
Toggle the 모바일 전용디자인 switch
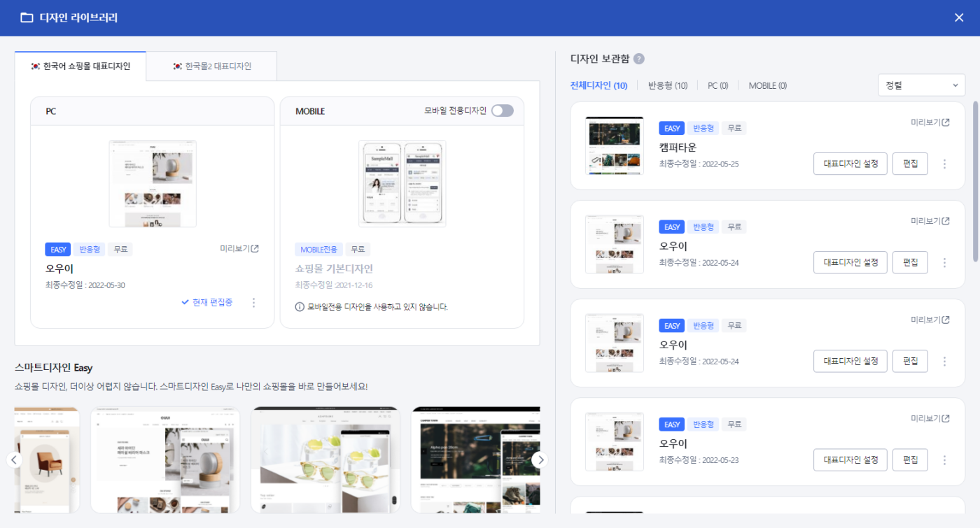click(502, 110)
